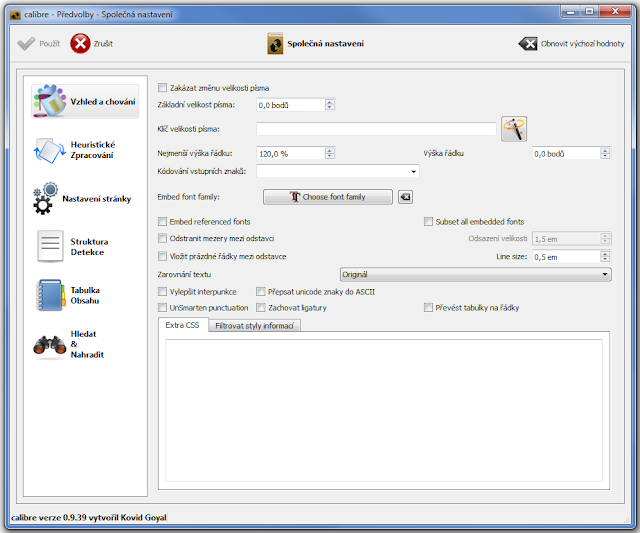Click the Použít checkmark icon
This screenshot has height=533, width=640.
pos(26,44)
